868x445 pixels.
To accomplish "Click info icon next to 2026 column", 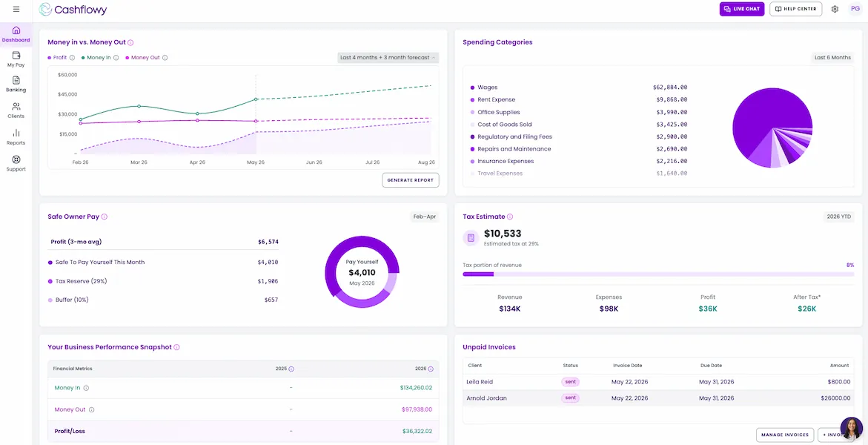I will 431,369.
